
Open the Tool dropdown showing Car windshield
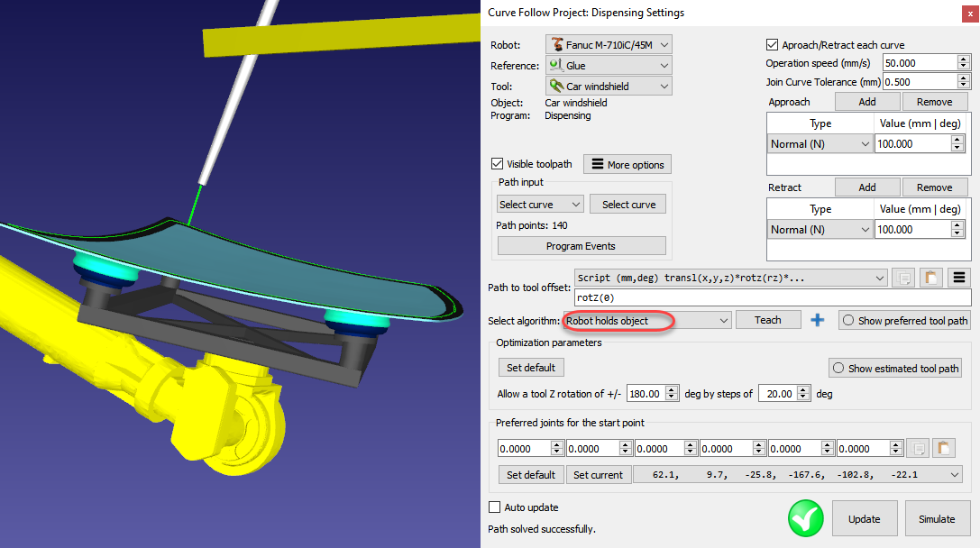(x=608, y=86)
